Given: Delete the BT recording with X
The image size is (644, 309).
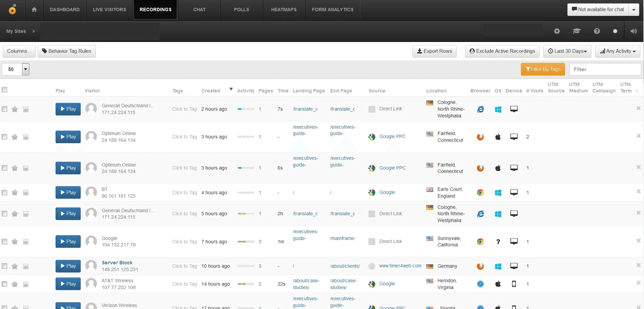Looking at the screenshot, I should point(639,192).
